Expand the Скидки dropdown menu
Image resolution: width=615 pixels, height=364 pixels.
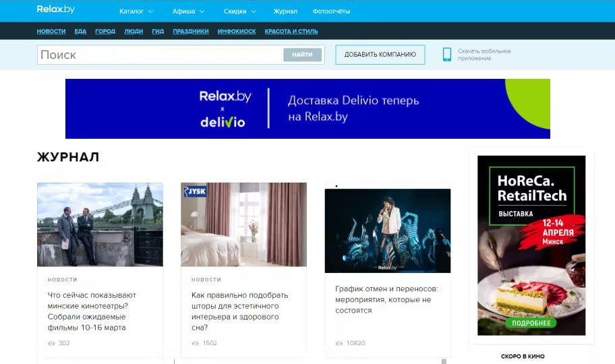click(239, 11)
